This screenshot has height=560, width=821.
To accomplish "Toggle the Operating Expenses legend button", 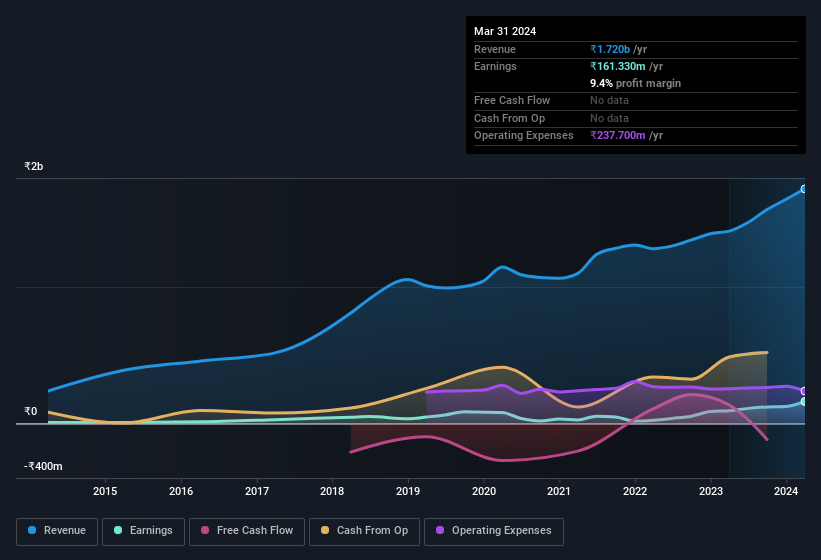I will point(494,531).
